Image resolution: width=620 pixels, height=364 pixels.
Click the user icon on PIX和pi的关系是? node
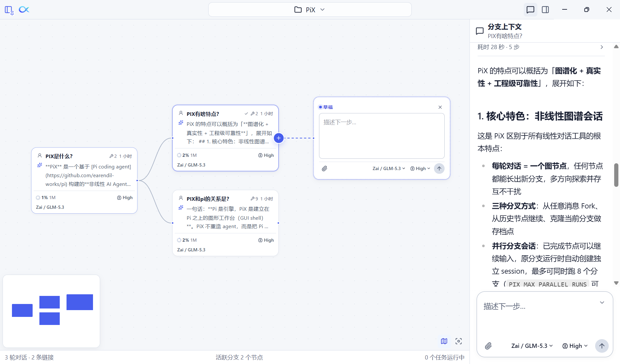(181, 198)
